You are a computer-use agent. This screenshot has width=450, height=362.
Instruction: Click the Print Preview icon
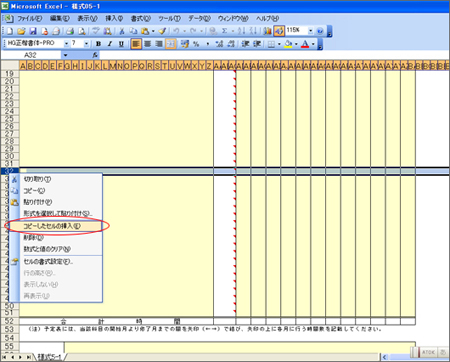click(81, 31)
